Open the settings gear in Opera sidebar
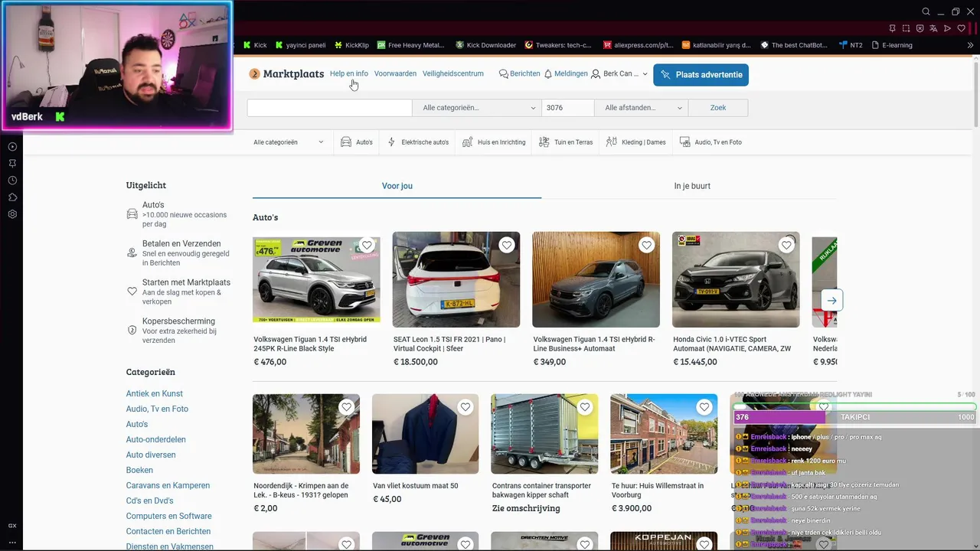 pyautogui.click(x=12, y=214)
